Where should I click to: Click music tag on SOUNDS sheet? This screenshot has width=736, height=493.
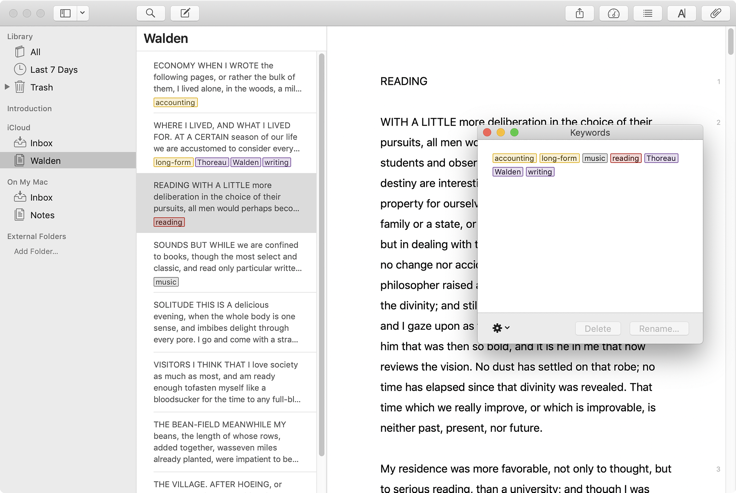(166, 282)
